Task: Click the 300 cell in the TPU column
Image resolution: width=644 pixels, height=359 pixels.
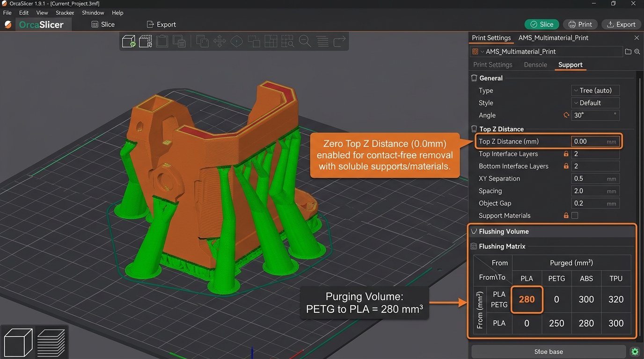Action: tap(616, 323)
